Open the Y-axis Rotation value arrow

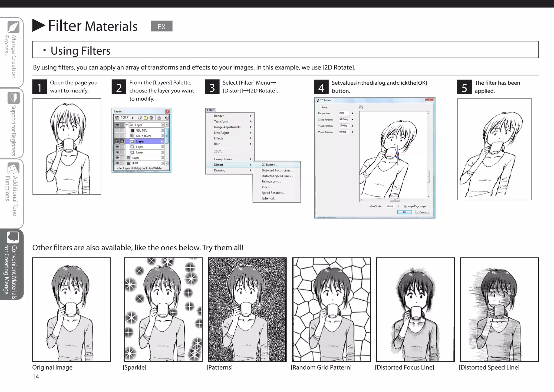(x=352, y=126)
